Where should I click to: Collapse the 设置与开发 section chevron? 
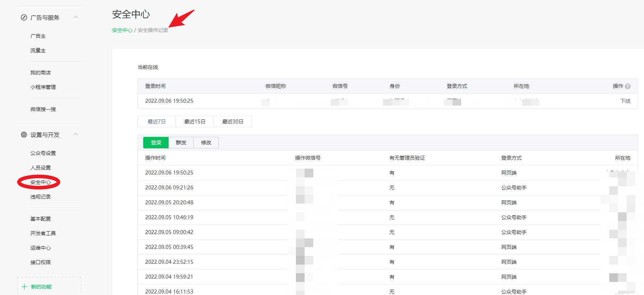point(76,134)
